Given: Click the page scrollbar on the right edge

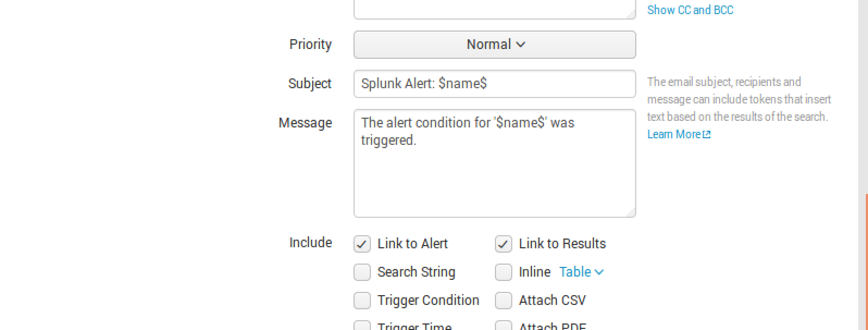Looking at the screenshot, I should tap(866, 261).
